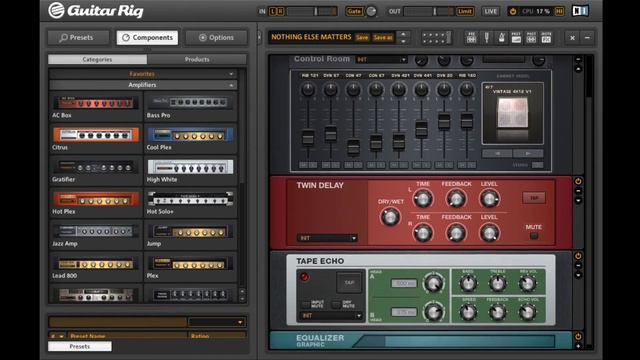Select the Lead 800 amplifier
640x360 pixels.
(x=96, y=264)
